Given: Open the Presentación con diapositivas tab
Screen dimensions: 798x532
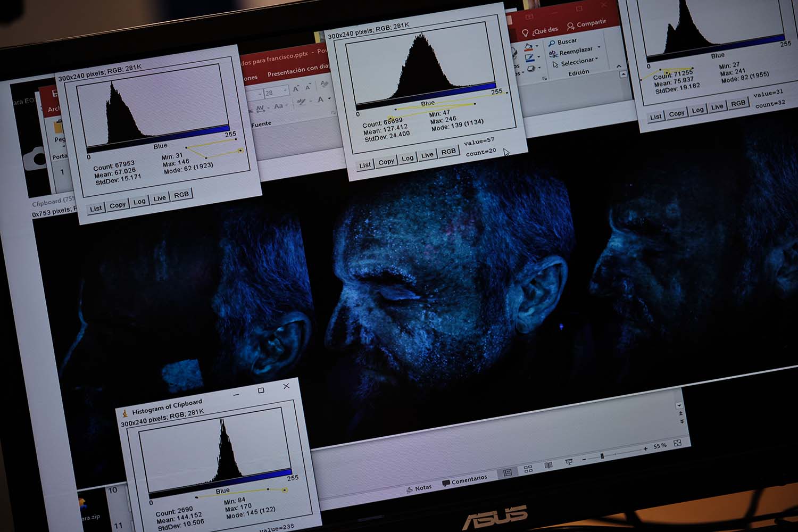Looking at the screenshot, I should [298, 70].
